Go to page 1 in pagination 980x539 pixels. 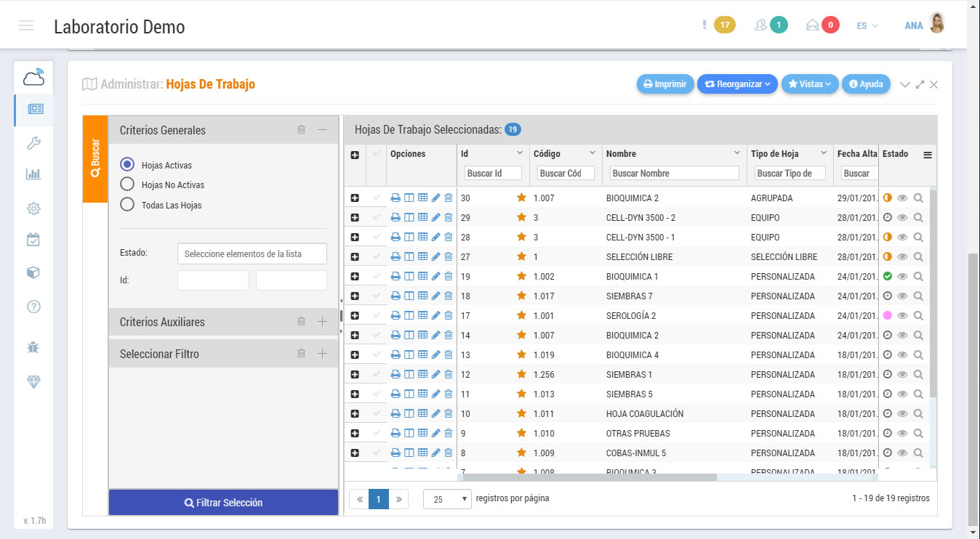(x=379, y=499)
